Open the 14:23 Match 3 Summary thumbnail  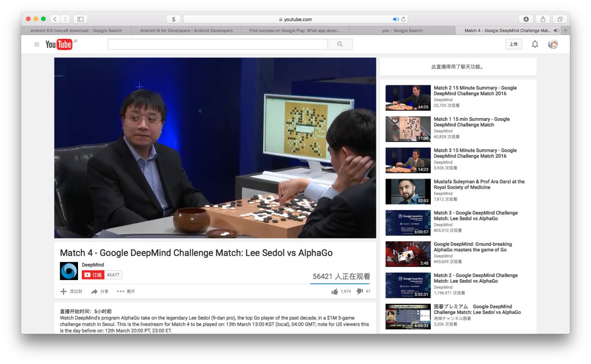click(408, 160)
